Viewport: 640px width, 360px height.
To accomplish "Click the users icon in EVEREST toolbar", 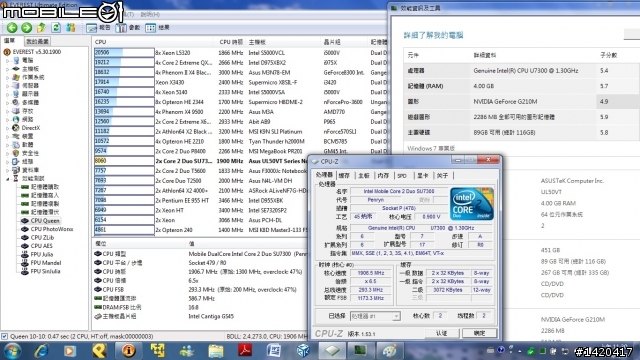I will (x=71, y=28).
